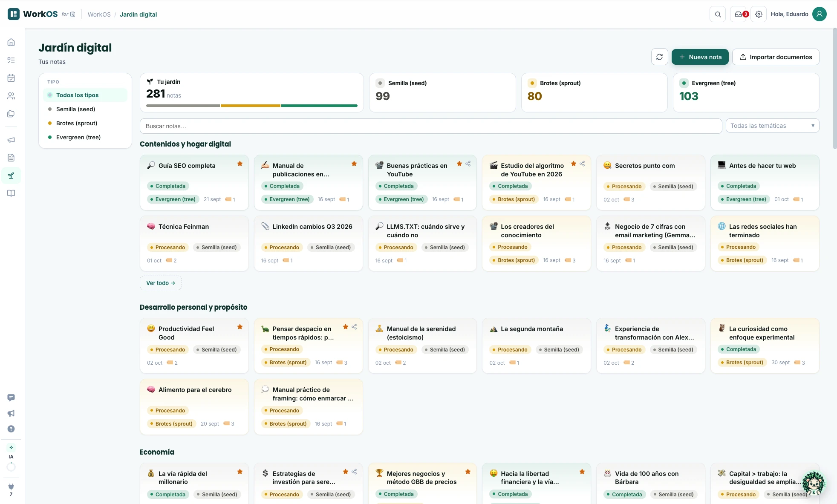Click the Nueva nota button
The width and height of the screenshot is (837, 504).
[700, 57]
